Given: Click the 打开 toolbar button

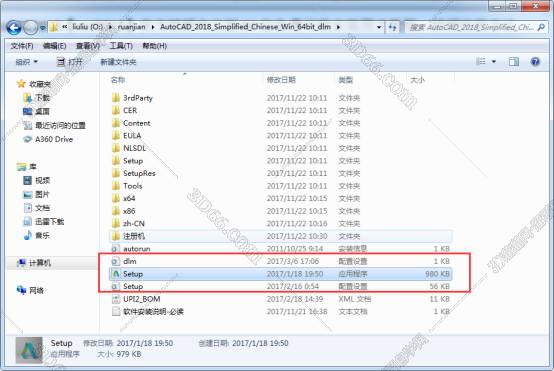Looking at the screenshot, I should click(x=70, y=62).
